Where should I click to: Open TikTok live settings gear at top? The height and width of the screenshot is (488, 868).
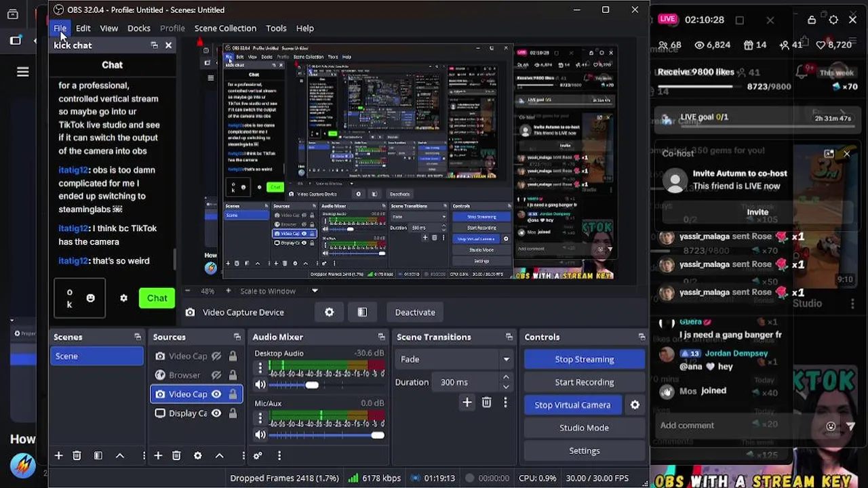coord(833,20)
